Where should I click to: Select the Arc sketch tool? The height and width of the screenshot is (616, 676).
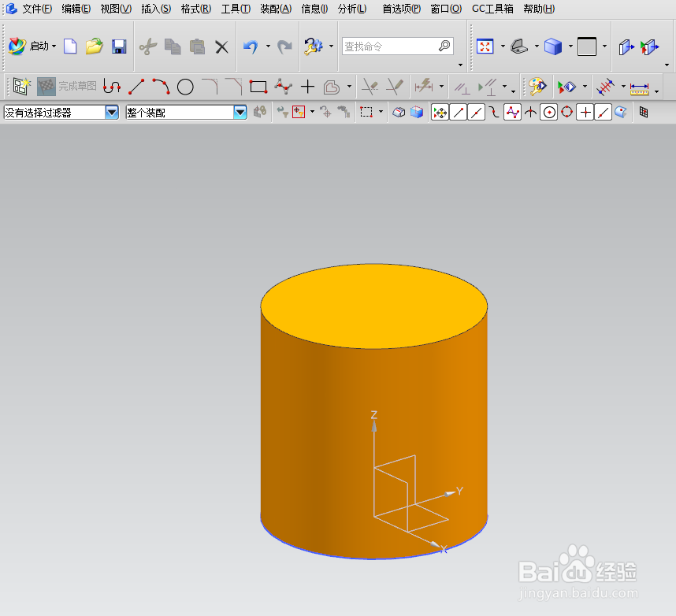(161, 86)
